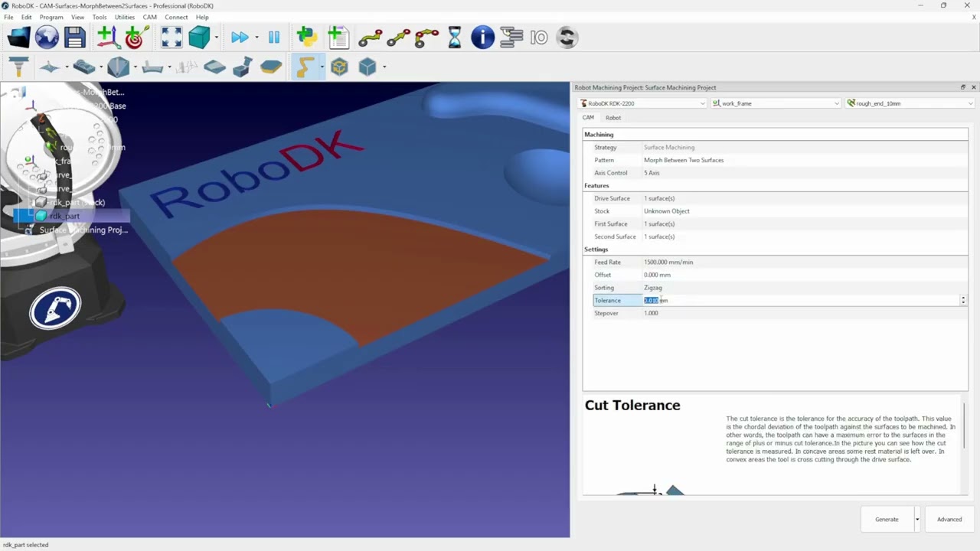Switch to the CAM tab
Screen dimensions: 980x551
point(588,118)
